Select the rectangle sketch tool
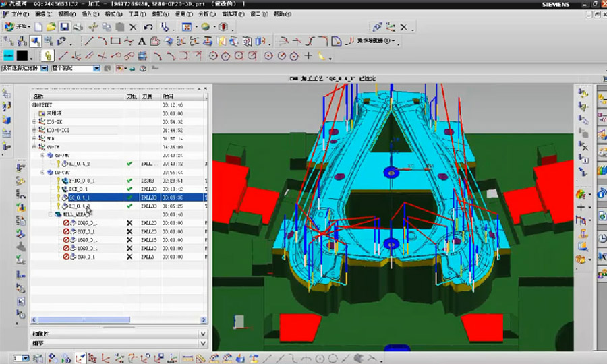Image resolution: width=607 pixels, height=364 pixels. pos(115,42)
